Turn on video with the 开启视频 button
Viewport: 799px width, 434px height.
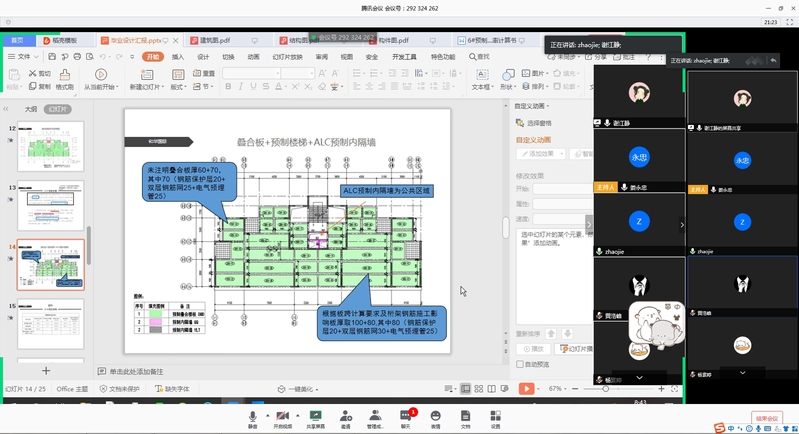click(x=282, y=416)
